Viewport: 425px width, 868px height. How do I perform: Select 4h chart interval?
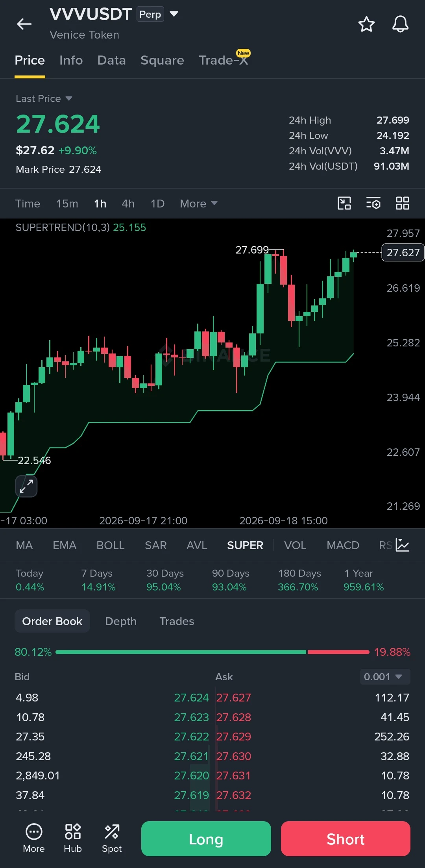(x=128, y=204)
